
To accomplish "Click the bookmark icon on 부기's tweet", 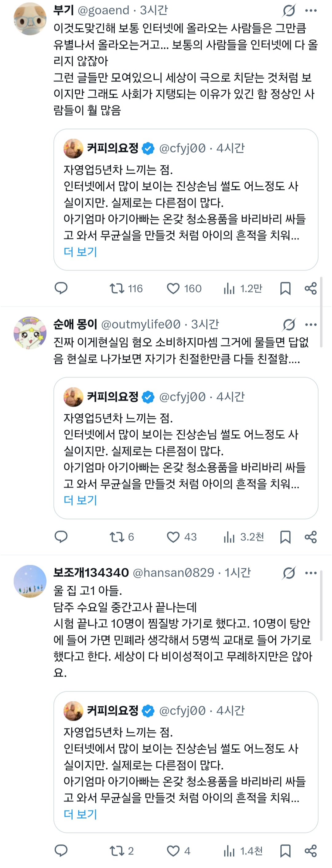I will 286,288.
